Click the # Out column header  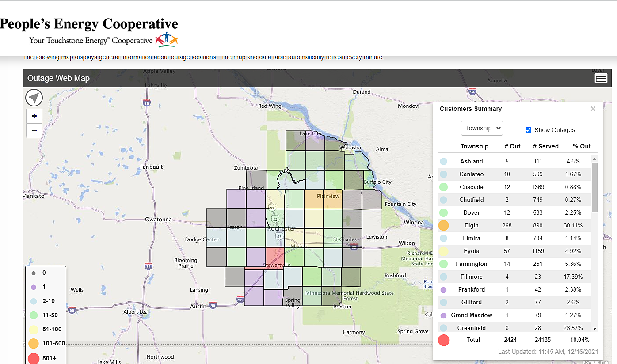(512, 146)
